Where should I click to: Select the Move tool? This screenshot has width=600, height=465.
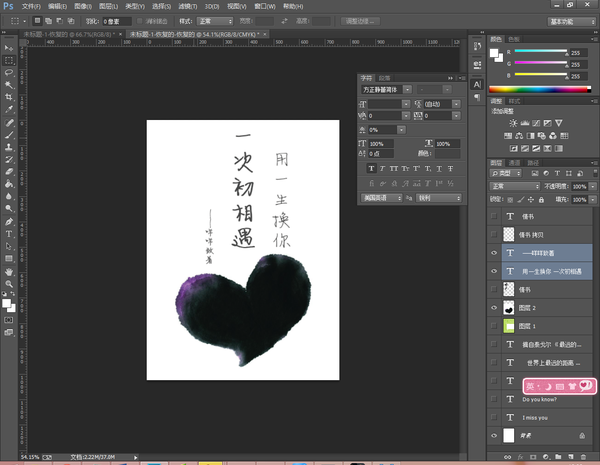tap(9, 48)
